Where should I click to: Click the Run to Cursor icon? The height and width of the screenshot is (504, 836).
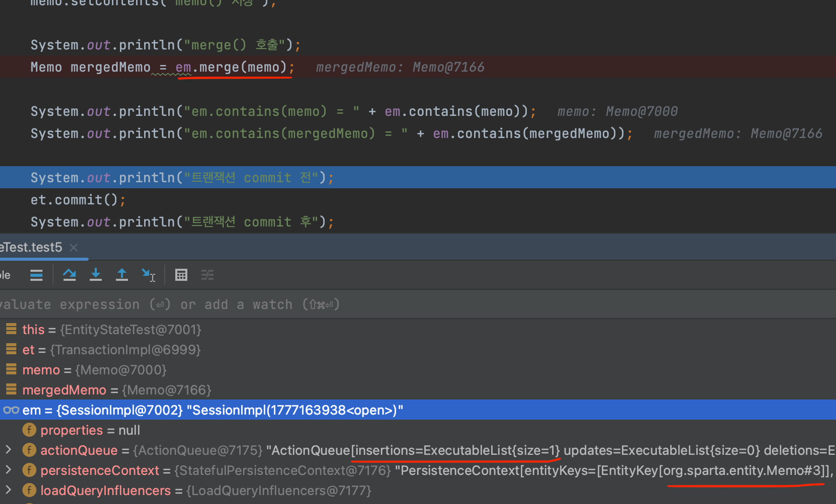point(148,275)
